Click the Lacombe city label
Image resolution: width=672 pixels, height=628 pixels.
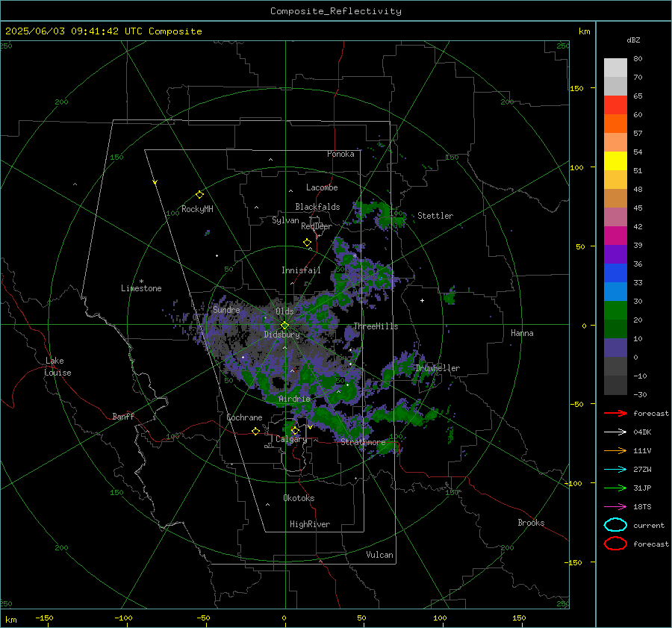(322, 187)
